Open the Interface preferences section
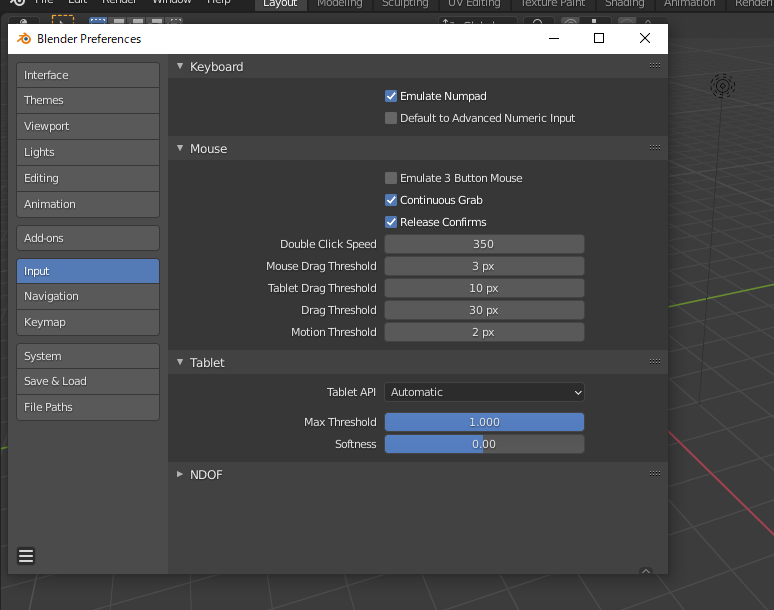This screenshot has width=774, height=610. 88,75
